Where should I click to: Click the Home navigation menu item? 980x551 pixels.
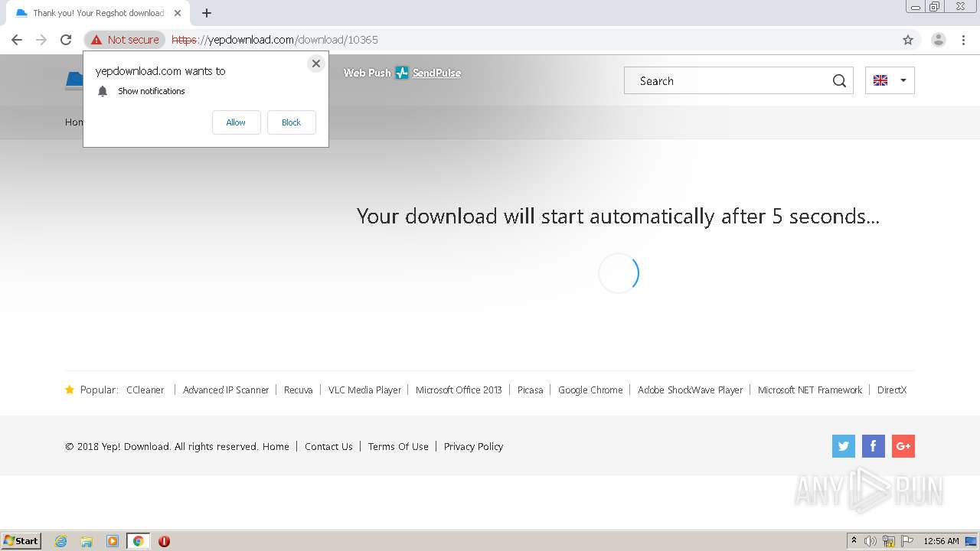point(73,122)
